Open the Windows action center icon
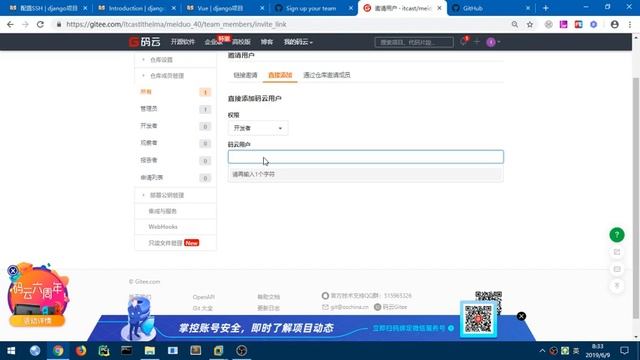Screen dimensions: 640x360 coord(624,351)
